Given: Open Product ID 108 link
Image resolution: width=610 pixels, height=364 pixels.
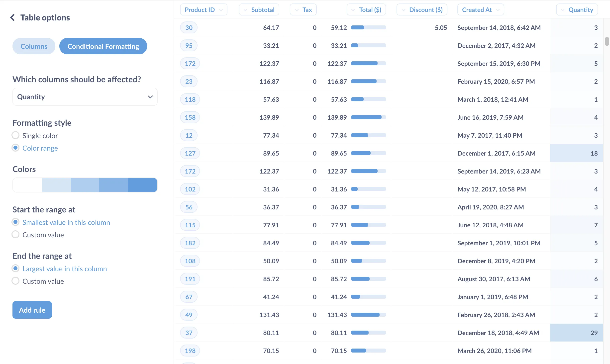Looking at the screenshot, I should coord(190,261).
